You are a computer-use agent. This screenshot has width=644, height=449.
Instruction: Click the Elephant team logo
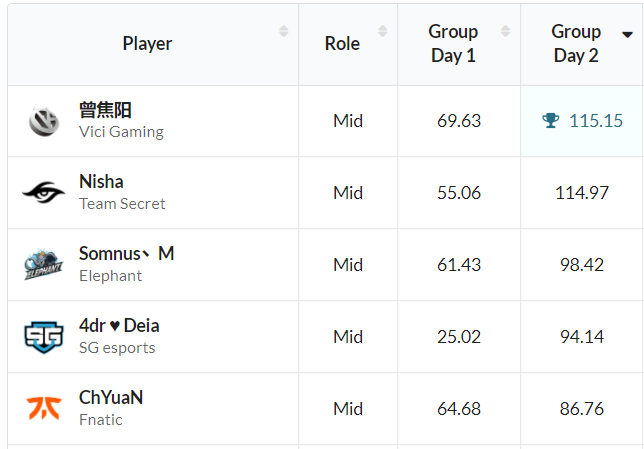coord(44,265)
